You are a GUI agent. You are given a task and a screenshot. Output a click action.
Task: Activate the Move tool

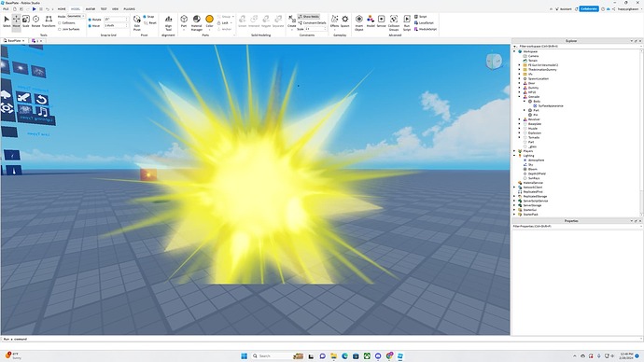(16, 21)
